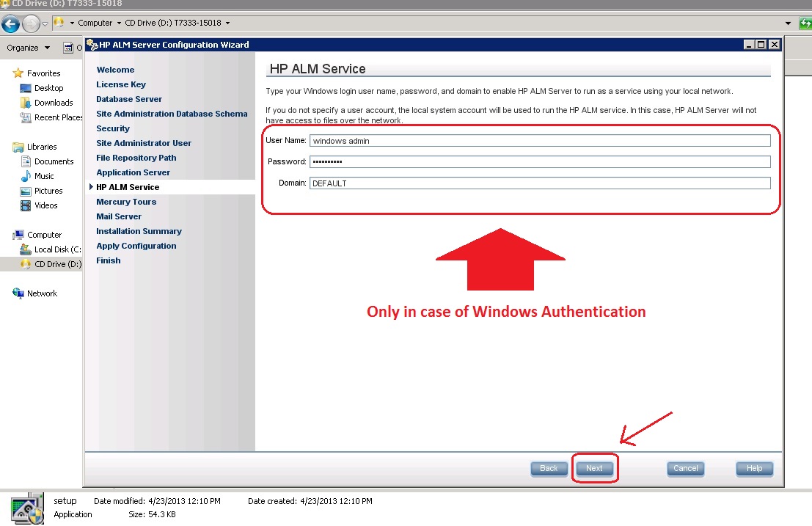This screenshot has width=812, height=526.
Task: Open Recent Places in Favorites
Action: tap(58, 117)
